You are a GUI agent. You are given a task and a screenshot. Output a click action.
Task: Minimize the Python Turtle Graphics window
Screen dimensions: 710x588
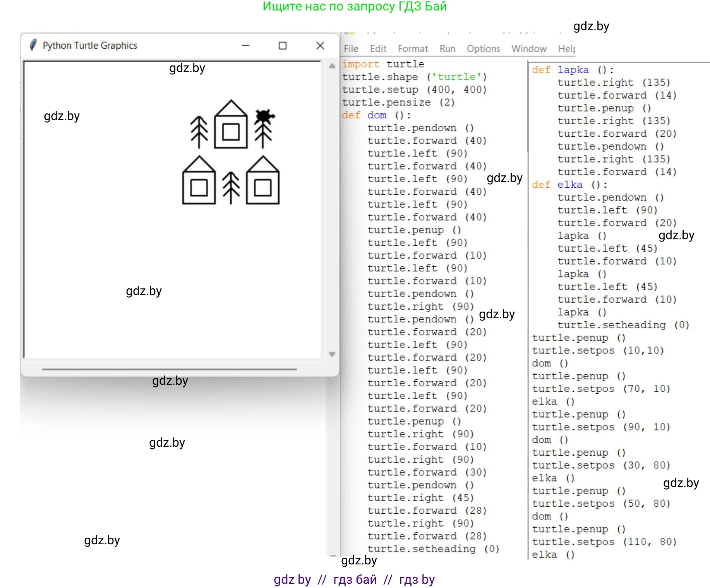pyautogui.click(x=245, y=46)
